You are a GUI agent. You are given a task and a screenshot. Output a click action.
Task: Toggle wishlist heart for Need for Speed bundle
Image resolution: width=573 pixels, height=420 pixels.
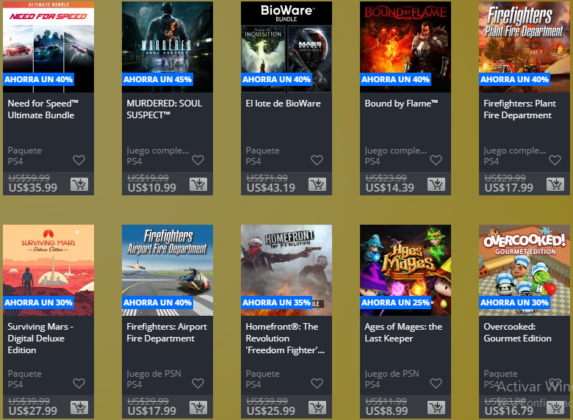point(79,160)
